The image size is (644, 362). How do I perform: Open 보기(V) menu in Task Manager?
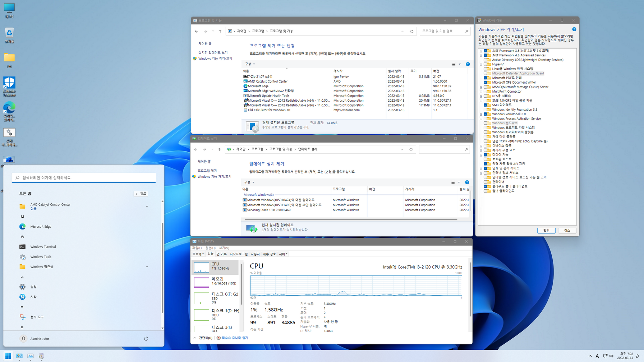(x=224, y=248)
